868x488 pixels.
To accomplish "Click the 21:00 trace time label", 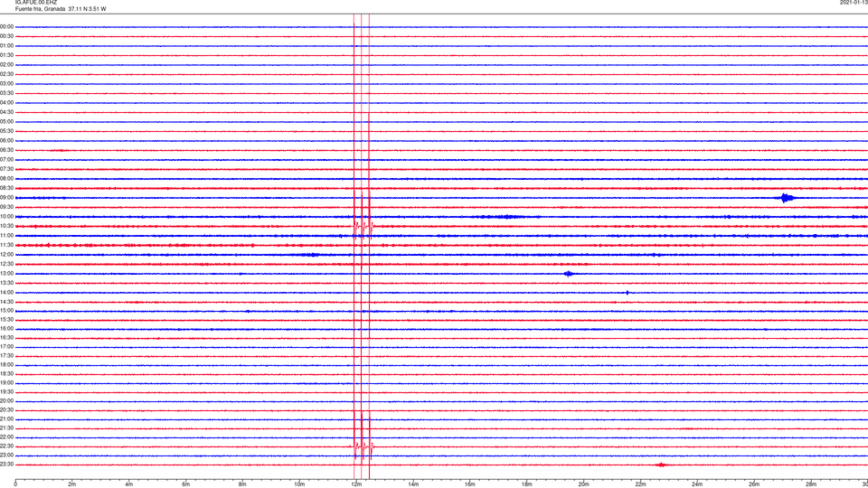I will point(6,418).
